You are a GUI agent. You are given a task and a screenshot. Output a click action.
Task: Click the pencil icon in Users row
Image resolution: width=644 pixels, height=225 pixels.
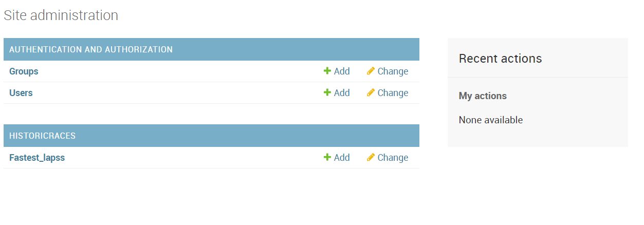click(x=371, y=93)
